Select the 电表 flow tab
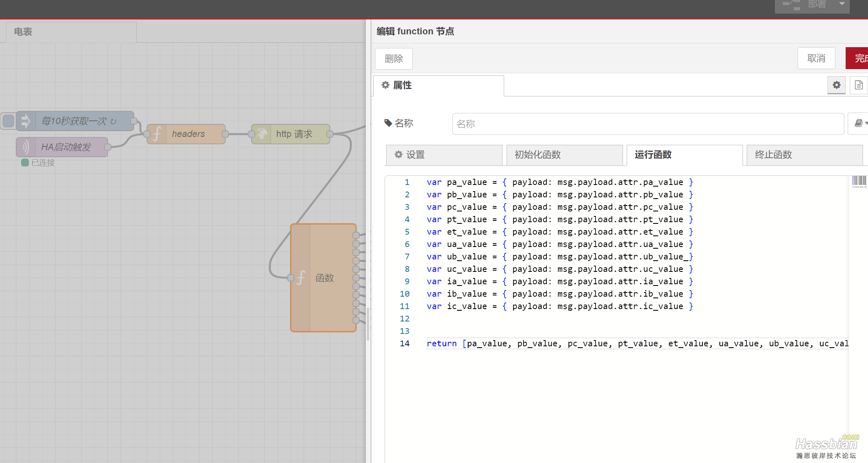Image resolution: width=868 pixels, height=463 pixels. coord(71,32)
